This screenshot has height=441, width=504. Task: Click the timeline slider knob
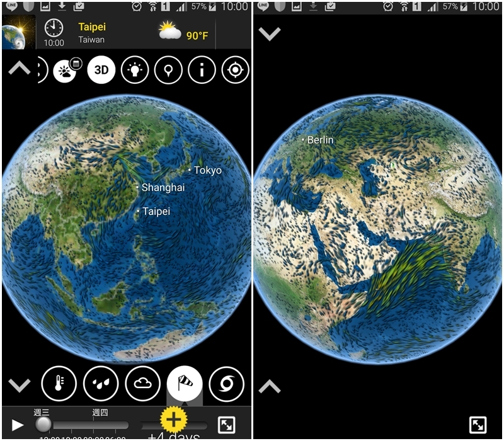tap(43, 425)
